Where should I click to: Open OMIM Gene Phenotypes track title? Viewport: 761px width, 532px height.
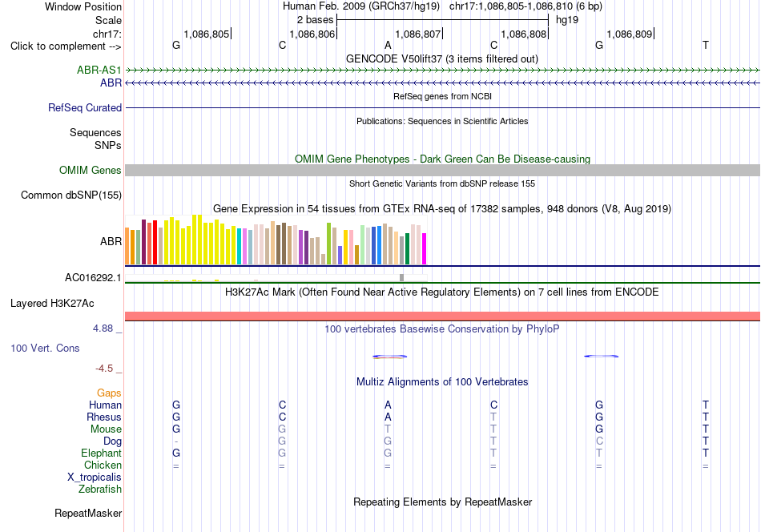442,159
